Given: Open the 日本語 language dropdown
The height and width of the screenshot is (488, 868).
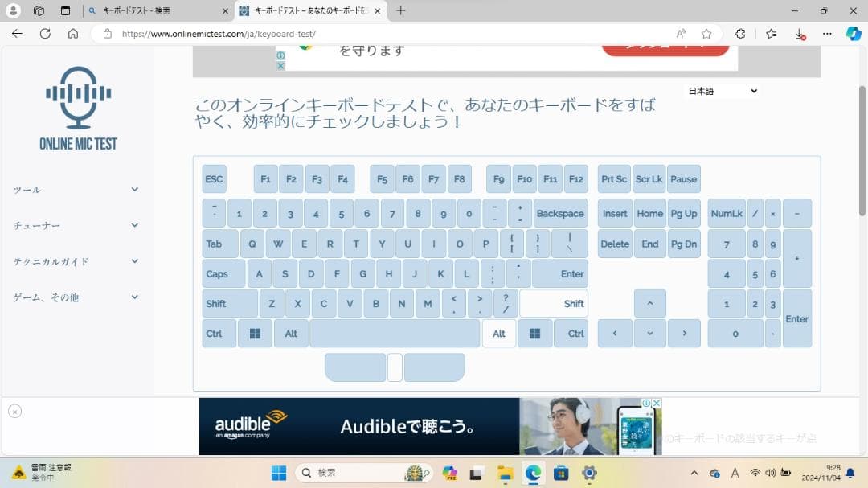Looking at the screenshot, I should click(x=721, y=91).
